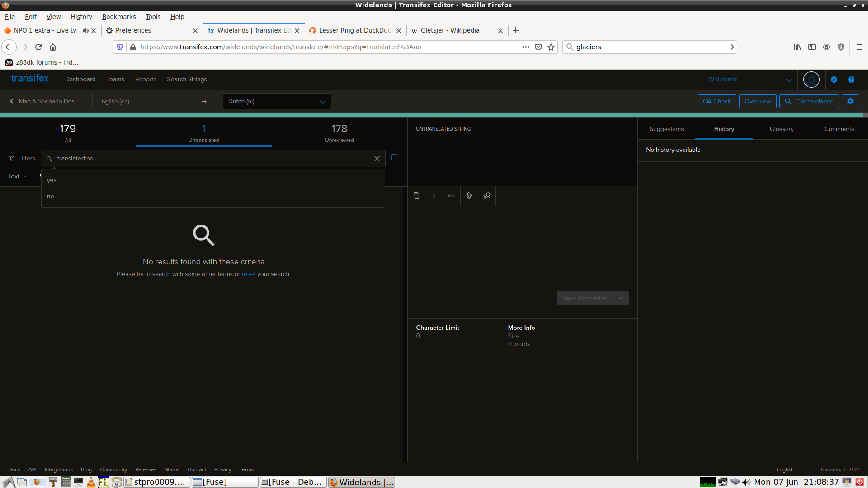The image size is (868, 488).
Task: Tick the select-all strings checkbox
Action: click(x=394, y=158)
